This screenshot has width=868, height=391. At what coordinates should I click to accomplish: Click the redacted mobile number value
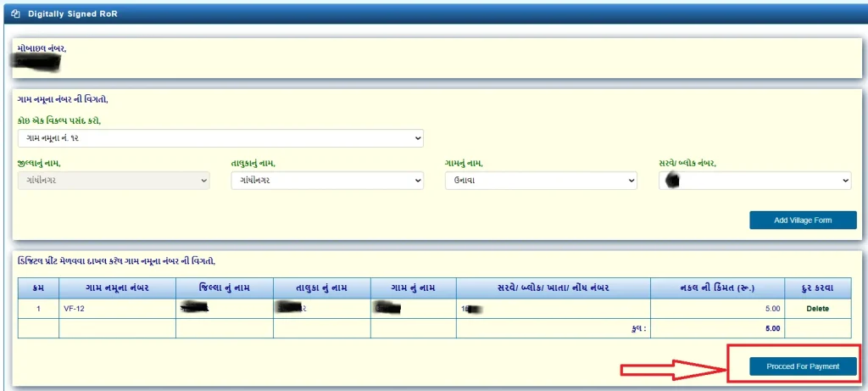(x=38, y=62)
